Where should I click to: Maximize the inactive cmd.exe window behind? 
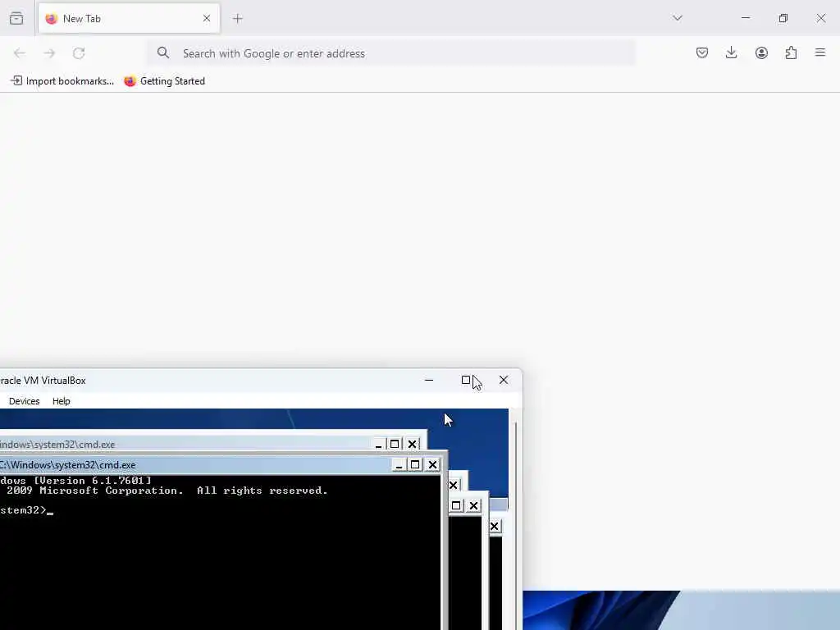395,444
